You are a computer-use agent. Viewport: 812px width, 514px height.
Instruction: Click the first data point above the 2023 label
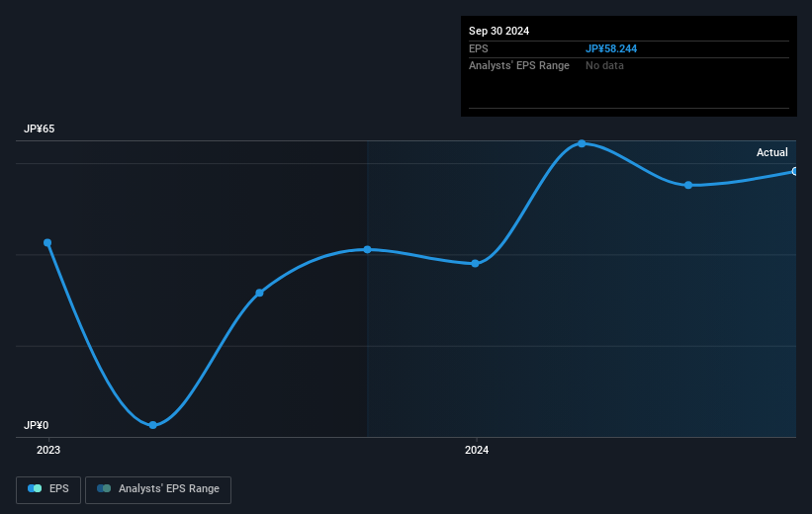[47, 243]
